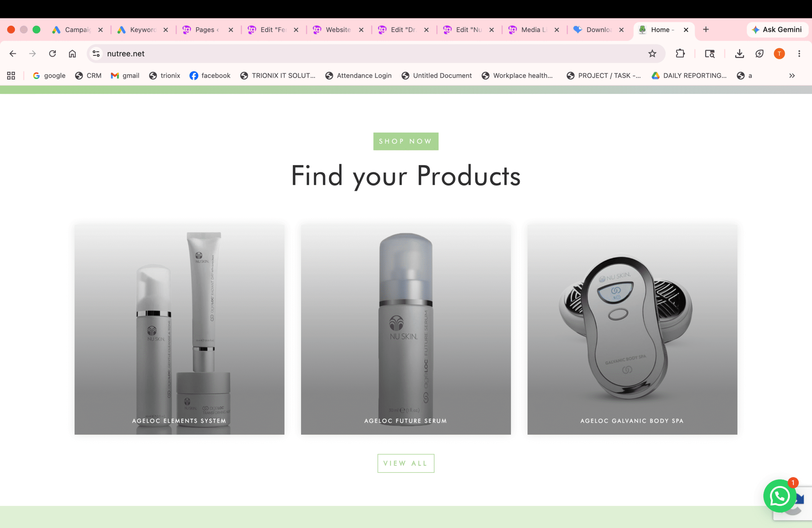Show more bookmarks with double chevron
The width and height of the screenshot is (812, 528).
click(792, 76)
